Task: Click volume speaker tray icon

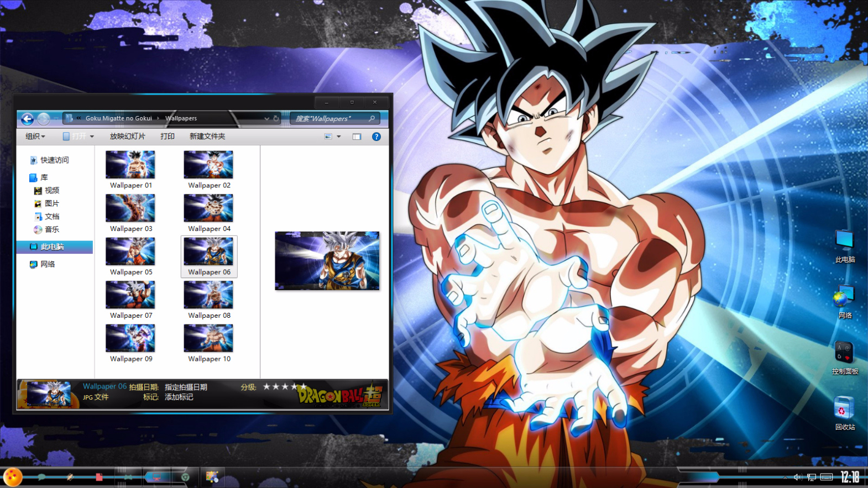Action: click(797, 477)
